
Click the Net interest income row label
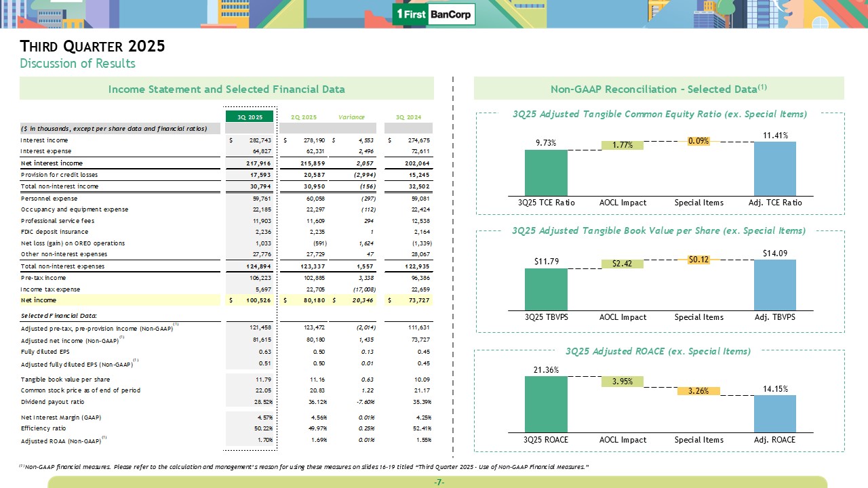52,163
